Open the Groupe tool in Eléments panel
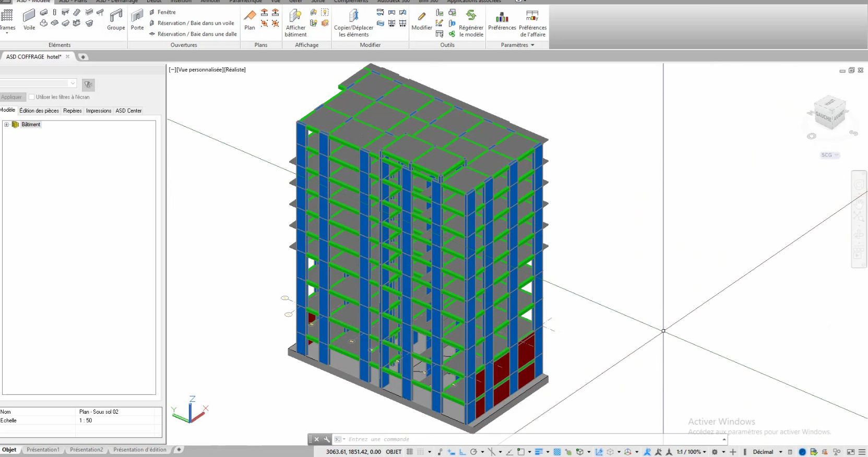 click(x=116, y=20)
